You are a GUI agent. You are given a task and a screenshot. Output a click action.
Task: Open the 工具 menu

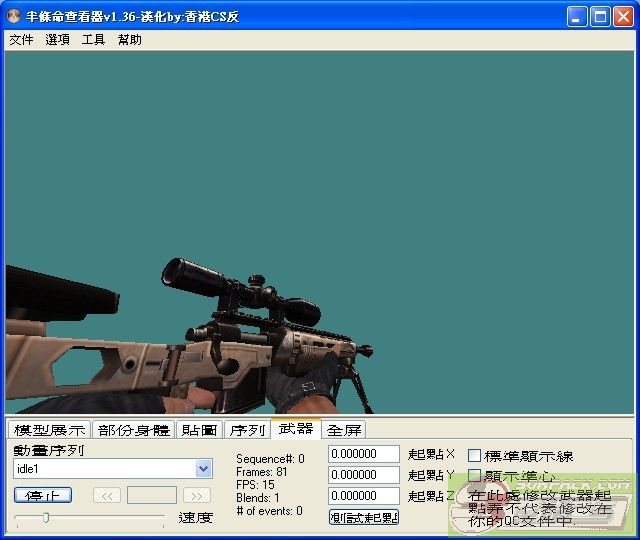tap(93, 40)
